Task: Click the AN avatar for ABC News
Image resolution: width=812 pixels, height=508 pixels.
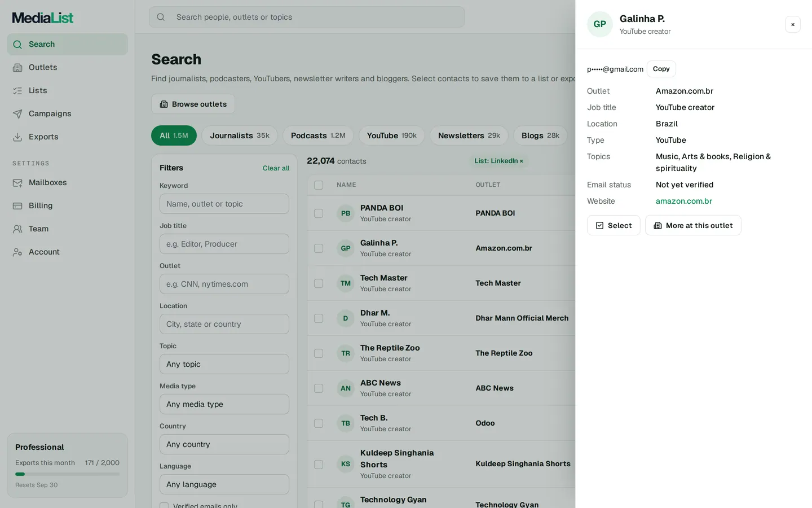Action: pyautogui.click(x=346, y=388)
